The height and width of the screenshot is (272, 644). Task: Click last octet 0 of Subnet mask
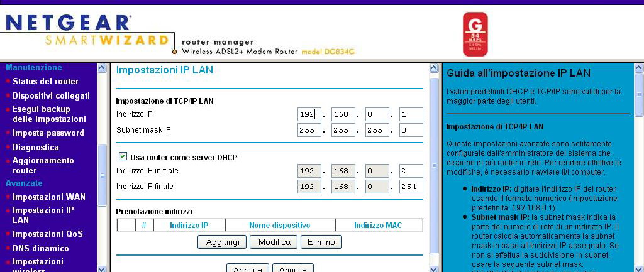pyautogui.click(x=411, y=130)
